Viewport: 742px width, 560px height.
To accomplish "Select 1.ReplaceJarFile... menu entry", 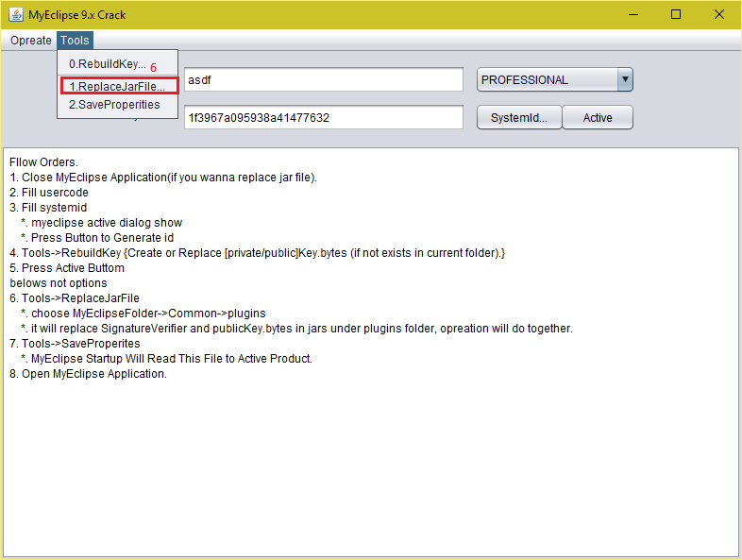I will click(119, 86).
